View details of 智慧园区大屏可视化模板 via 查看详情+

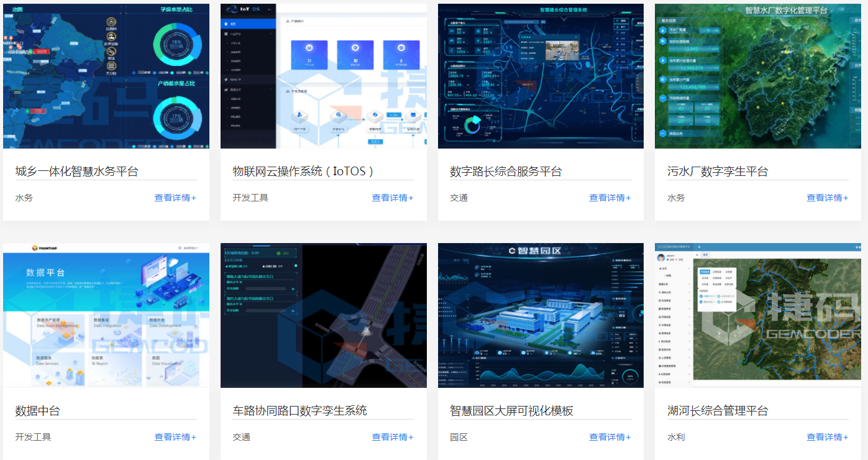[x=610, y=437]
